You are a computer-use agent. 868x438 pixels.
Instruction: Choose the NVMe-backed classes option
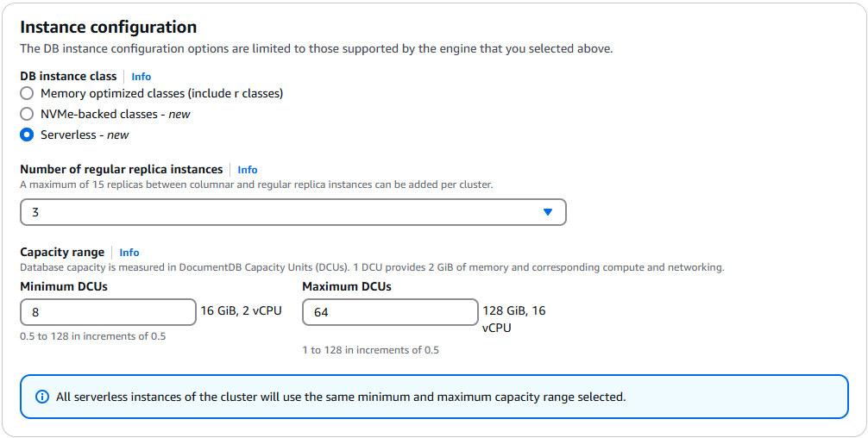(x=27, y=114)
